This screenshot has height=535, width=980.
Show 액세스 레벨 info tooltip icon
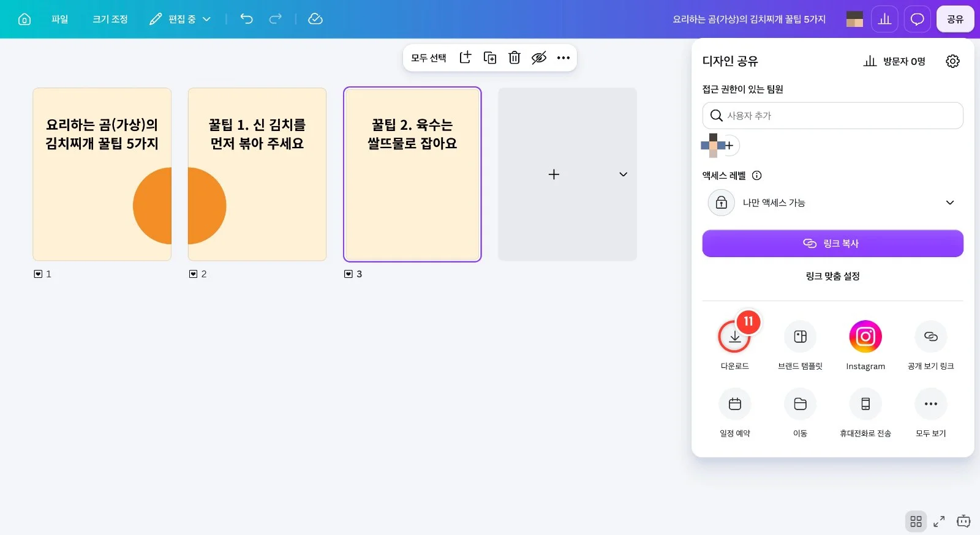[x=757, y=176]
